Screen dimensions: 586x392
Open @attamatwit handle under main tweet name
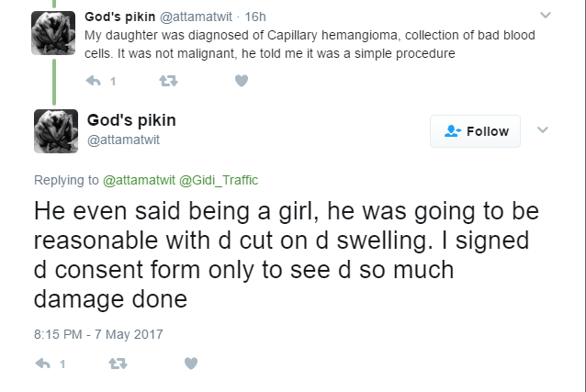tap(125, 140)
